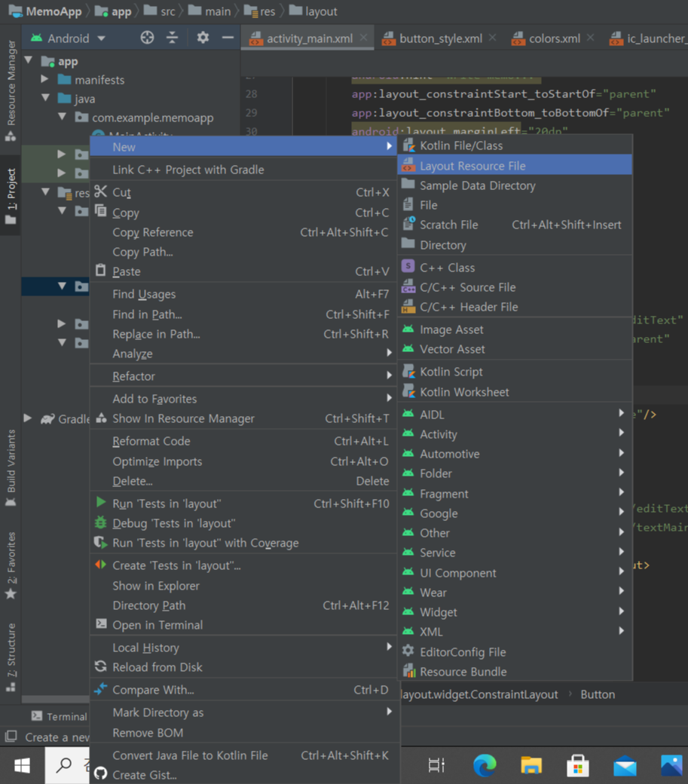
Task: Collapse the java folder node
Action: click(45, 97)
